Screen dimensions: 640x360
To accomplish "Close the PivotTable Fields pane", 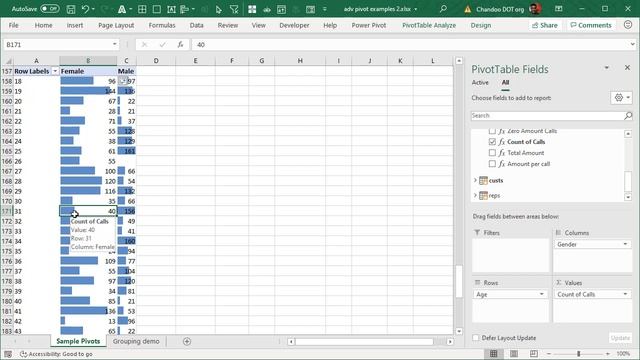I will (627, 68).
